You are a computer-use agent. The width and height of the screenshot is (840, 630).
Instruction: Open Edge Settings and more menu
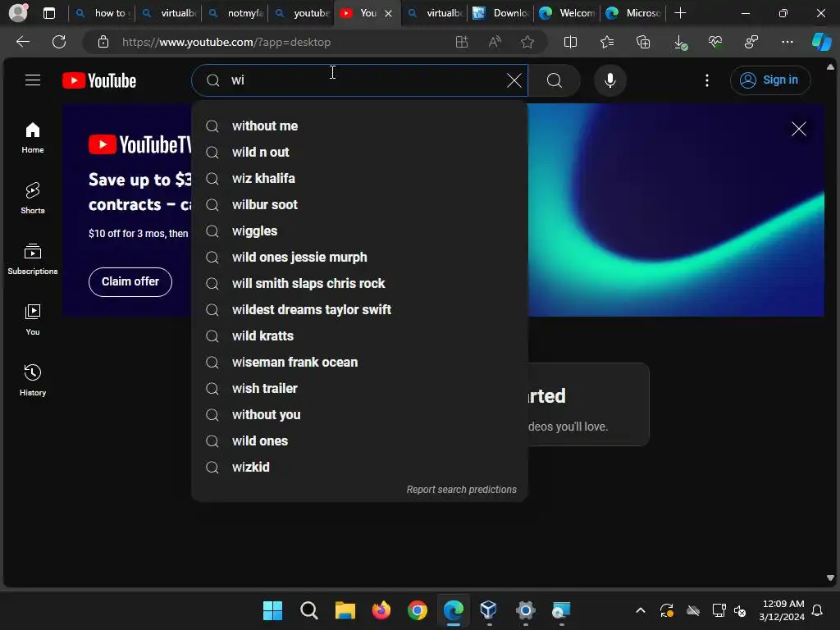tap(787, 42)
